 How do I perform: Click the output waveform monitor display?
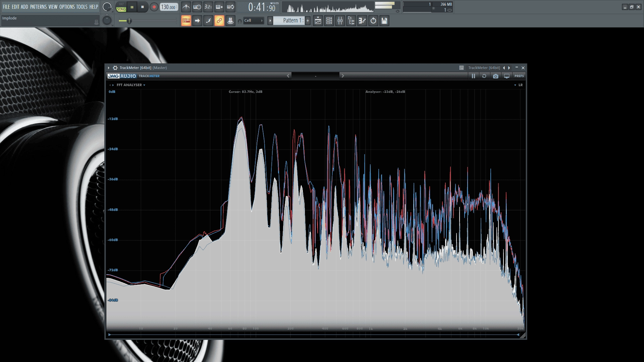(328, 7)
